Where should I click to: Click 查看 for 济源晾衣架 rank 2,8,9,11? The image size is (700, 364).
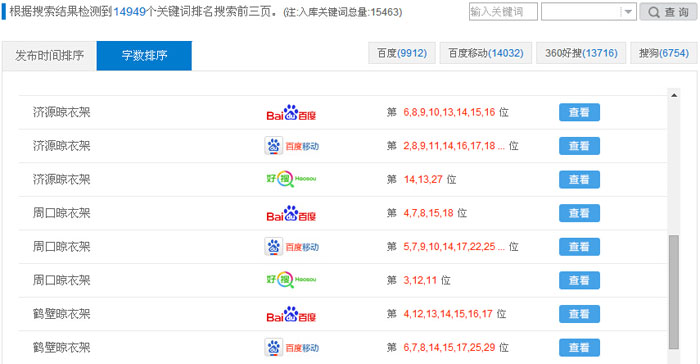pyautogui.click(x=579, y=146)
